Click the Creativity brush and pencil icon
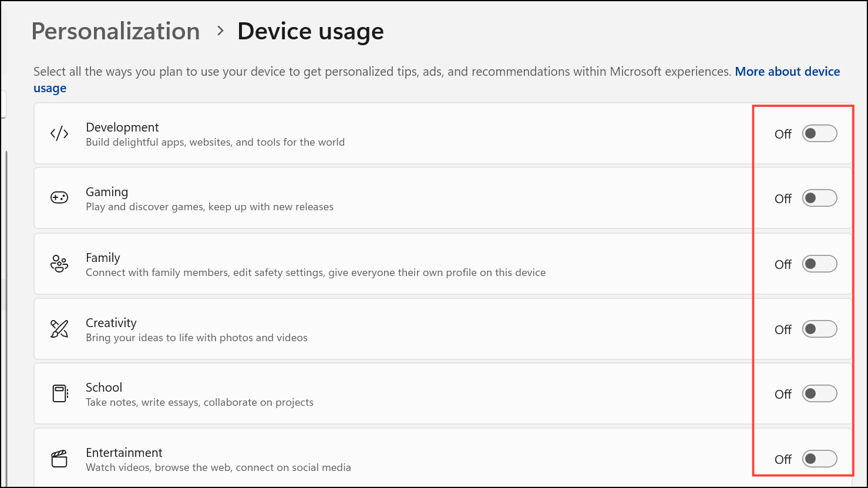Image resolution: width=868 pixels, height=488 pixels. 59,329
